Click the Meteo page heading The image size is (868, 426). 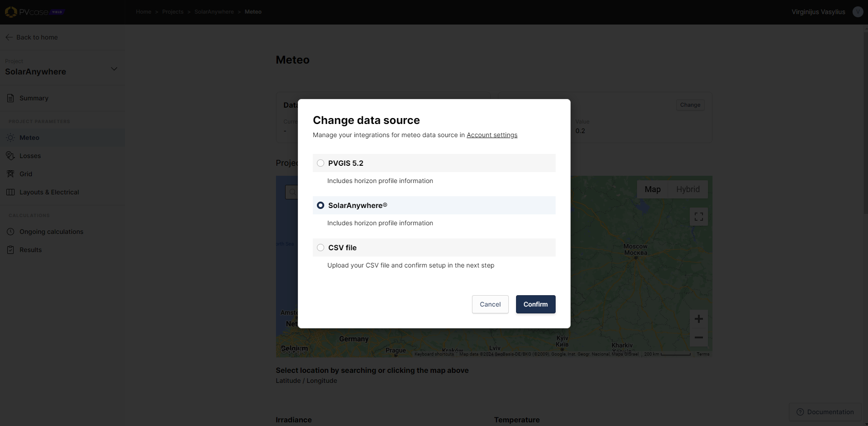point(292,60)
